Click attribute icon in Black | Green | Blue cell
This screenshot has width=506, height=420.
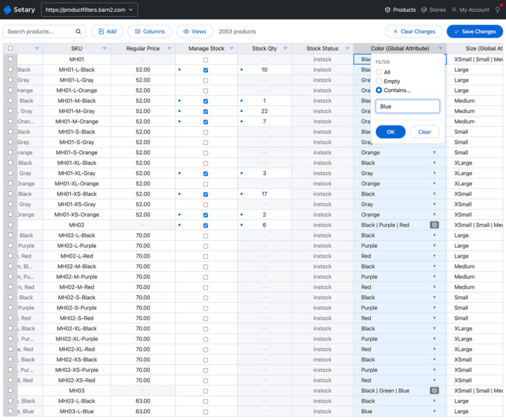coord(434,390)
